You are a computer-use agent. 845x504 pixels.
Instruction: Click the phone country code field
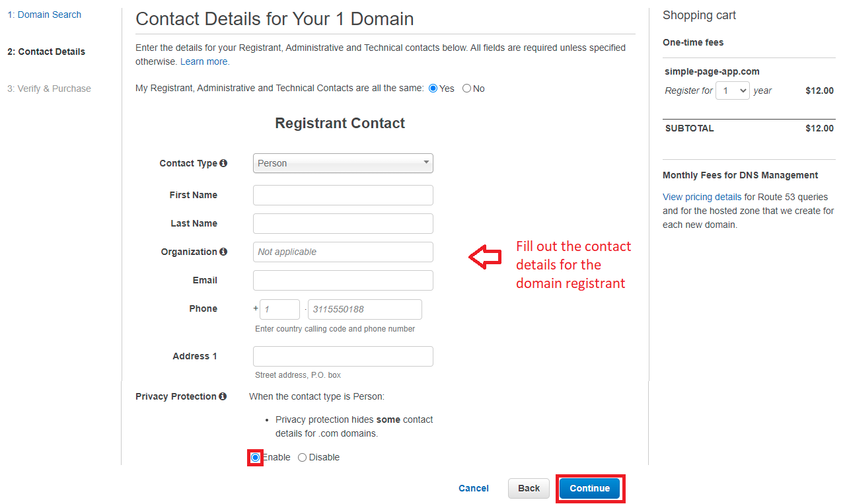point(279,309)
